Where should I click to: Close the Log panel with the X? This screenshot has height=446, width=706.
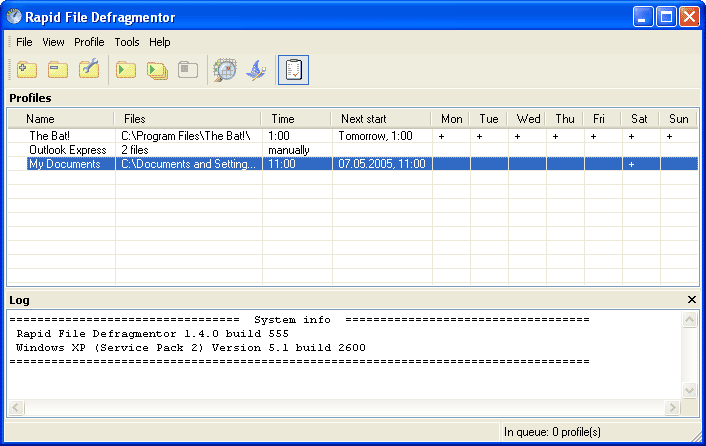pyautogui.click(x=692, y=300)
